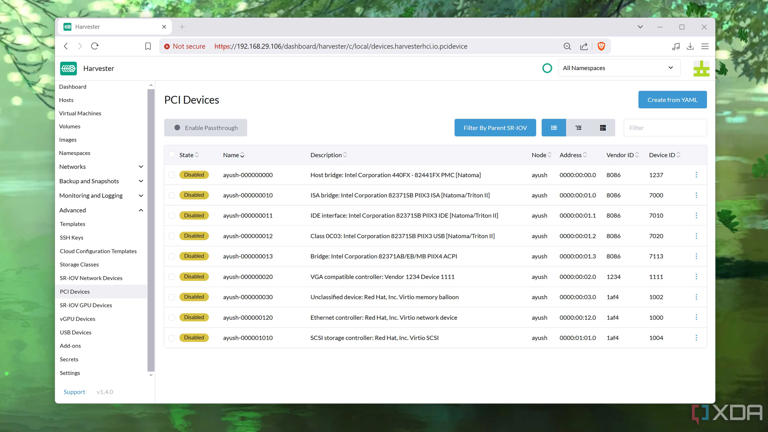The image size is (768, 432).
Task: Tick checkbox for ayush-000000010 row
Action: [x=171, y=195]
